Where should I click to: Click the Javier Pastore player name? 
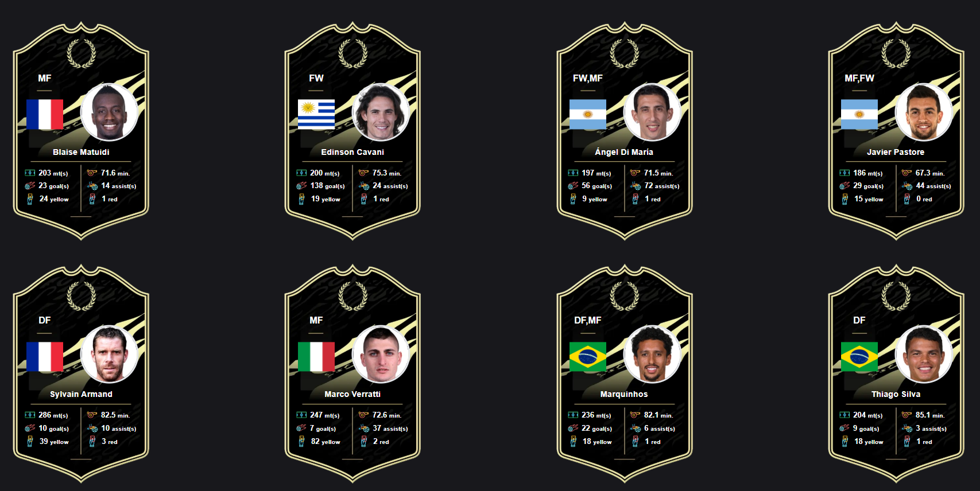point(896,152)
